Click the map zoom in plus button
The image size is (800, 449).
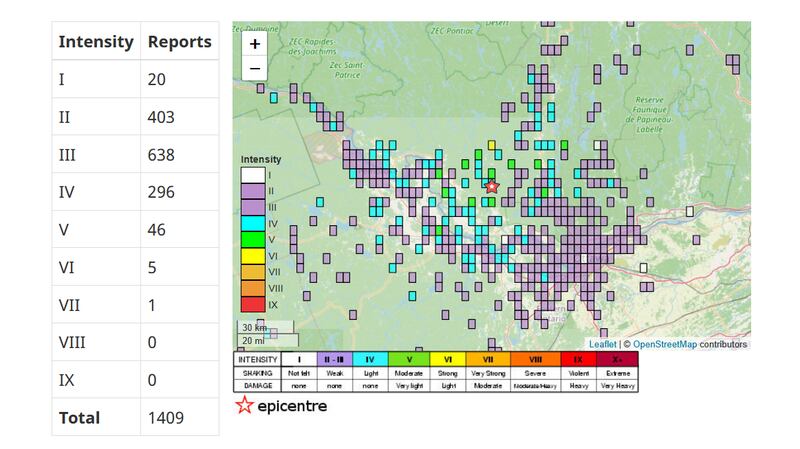coord(255,44)
